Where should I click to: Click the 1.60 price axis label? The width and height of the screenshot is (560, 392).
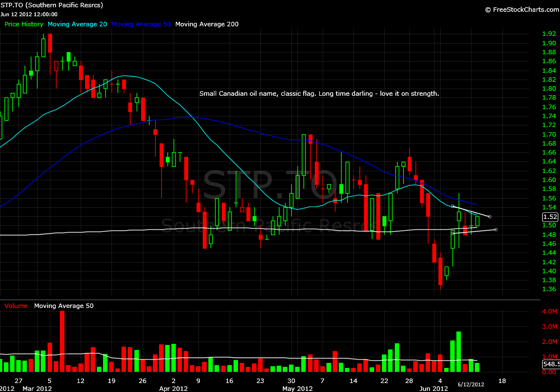point(549,180)
